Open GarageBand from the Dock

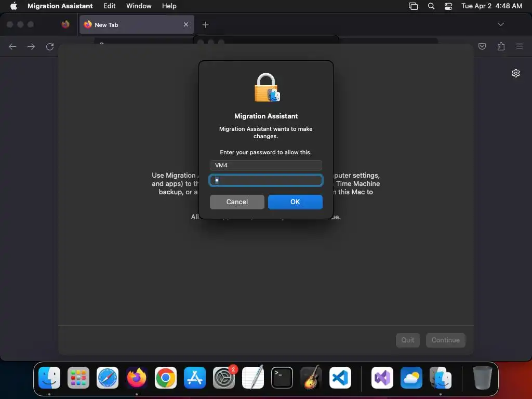pos(311,378)
